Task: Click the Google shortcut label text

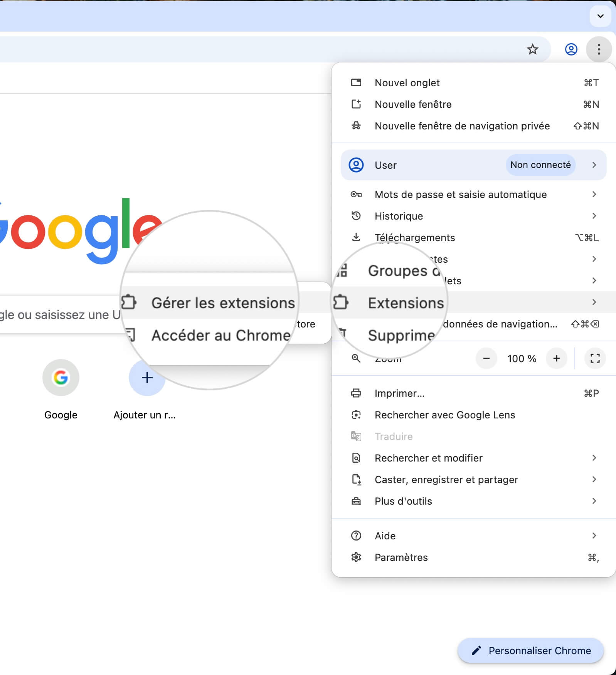Action: pos(61,415)
